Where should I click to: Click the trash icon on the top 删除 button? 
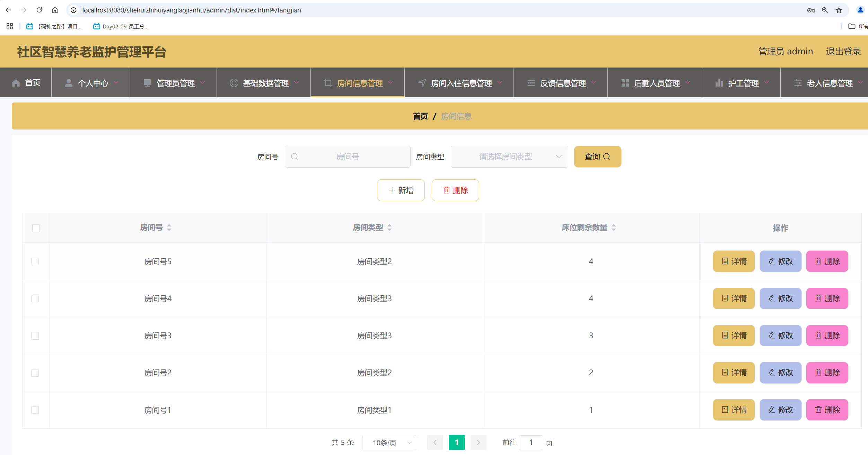pos(447,190)
